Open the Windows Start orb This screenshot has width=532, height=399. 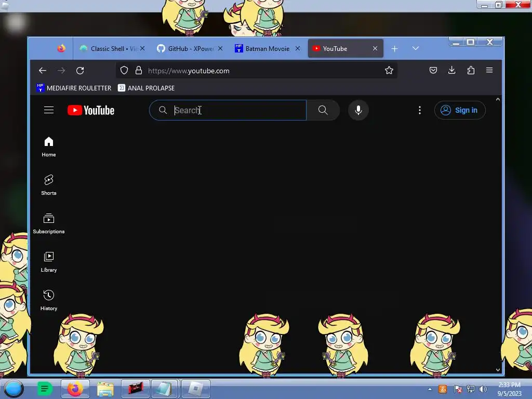(x=14, y=389)
